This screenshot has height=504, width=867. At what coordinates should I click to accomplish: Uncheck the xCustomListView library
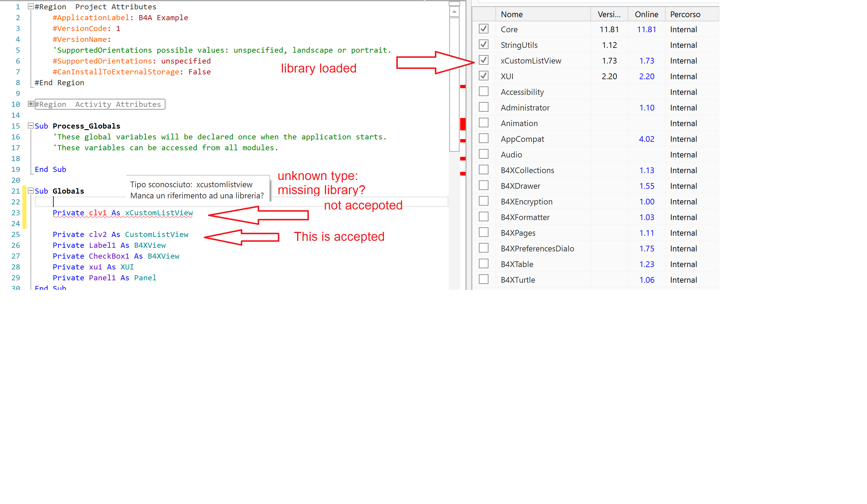point(483,60)
